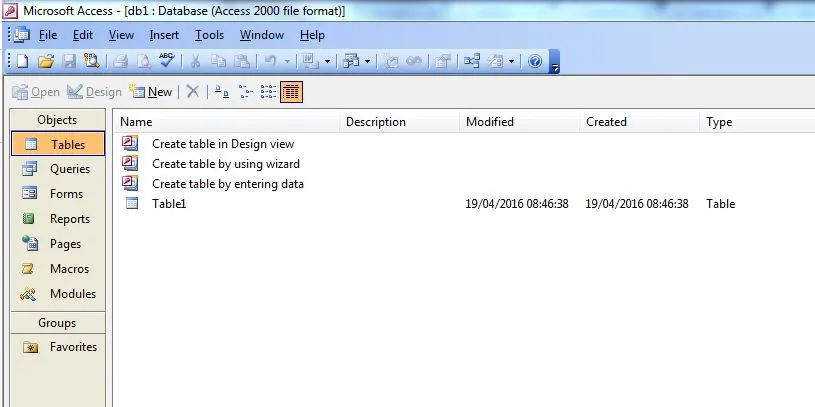This screenshot has height=407, width=815.
Task: Click the Access key icon in title bar
Action: coord(10,10)
